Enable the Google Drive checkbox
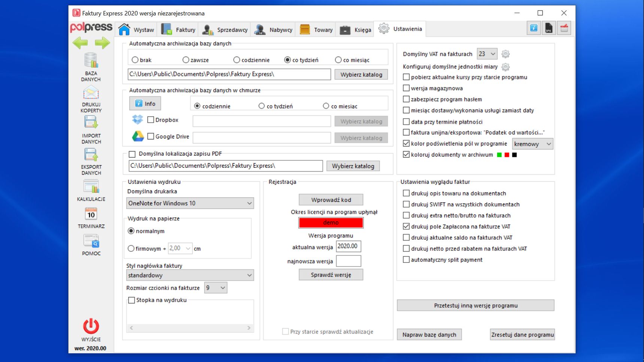Screen dimensions: 644x362 [x=151, y=136]
